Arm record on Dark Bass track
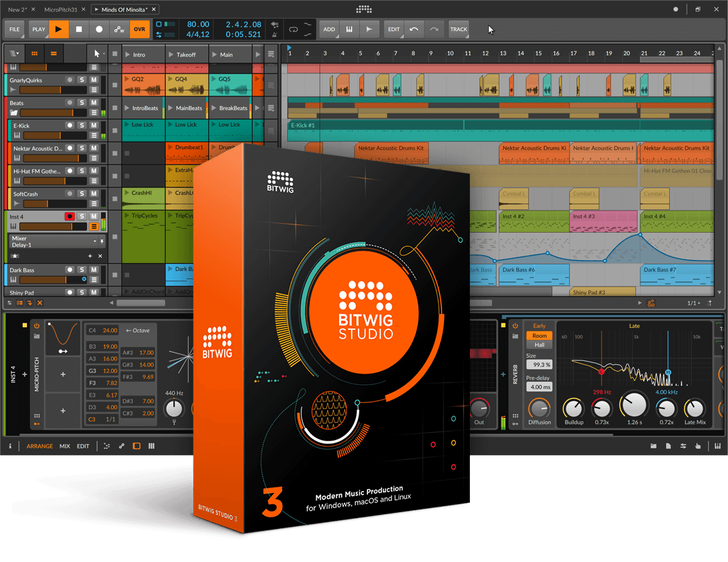This screenshot has height=562, width=728. click(x=69, y=270)
